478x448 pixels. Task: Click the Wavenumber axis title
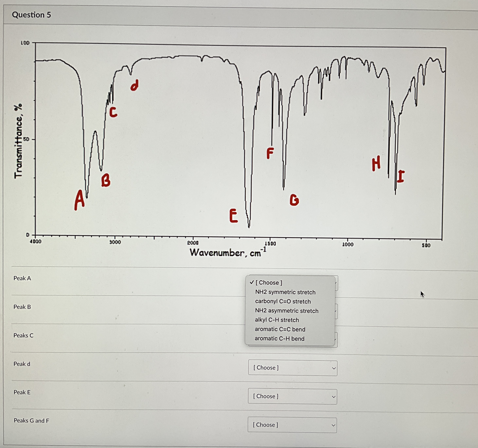click(227, 252)
